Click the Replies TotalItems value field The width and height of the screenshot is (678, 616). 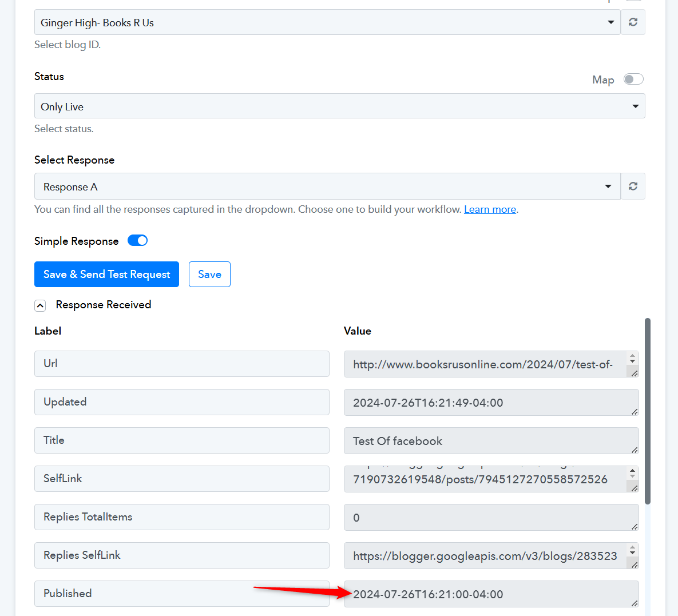491,517
